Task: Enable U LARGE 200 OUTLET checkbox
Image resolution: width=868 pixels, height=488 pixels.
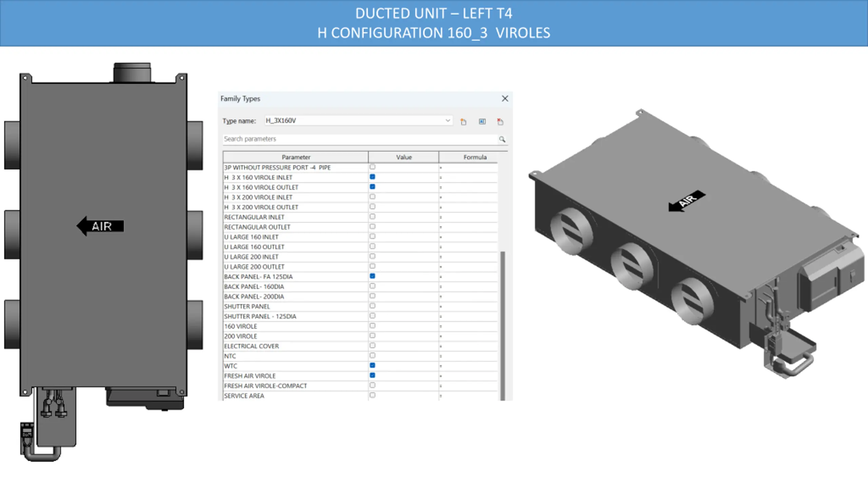Action: coord(372,266)
